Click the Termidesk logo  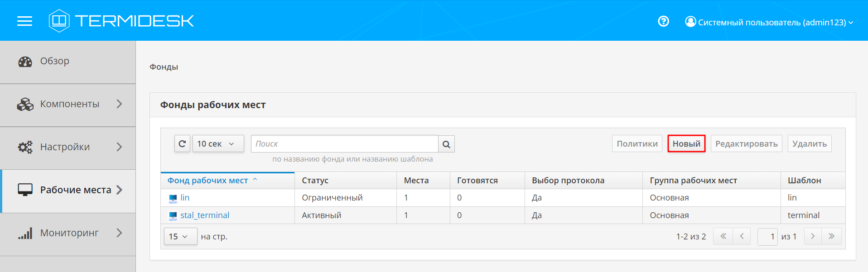tap(121, 21)
